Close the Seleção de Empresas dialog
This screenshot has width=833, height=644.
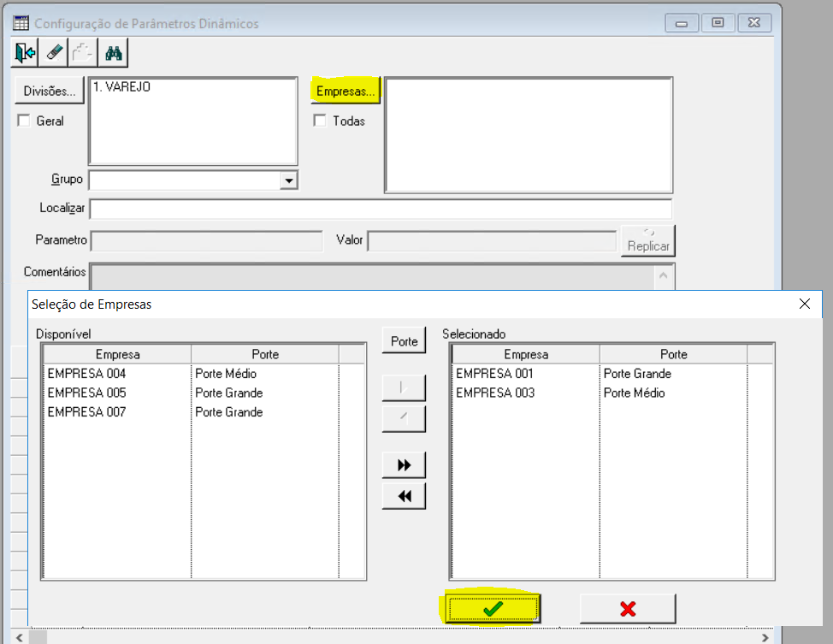[804, 304]
